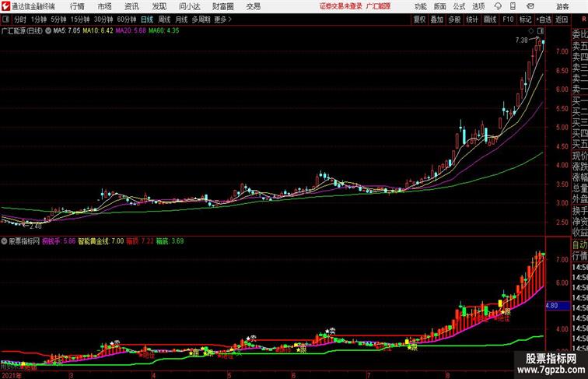Image resolution: width=588 pixels, height=379 pixels.
Task: Switch to the 分时 period tab
Action: 20,19
